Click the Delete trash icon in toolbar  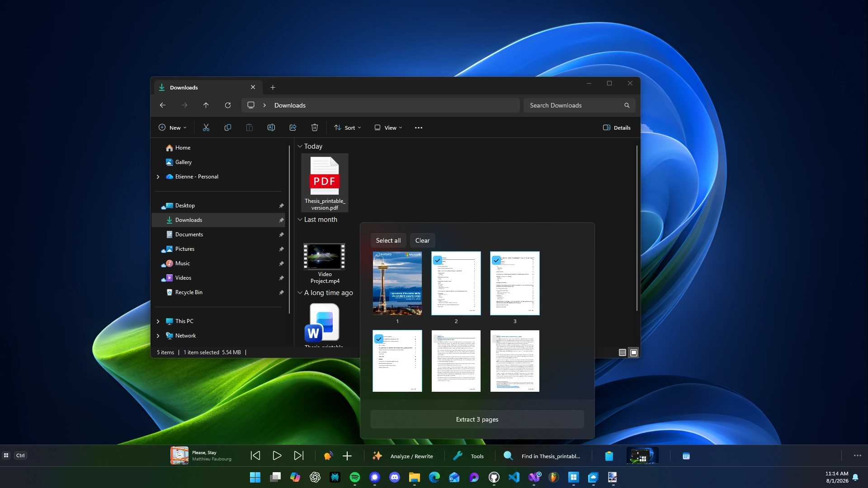pyautogui.click(x=315, y=128)
